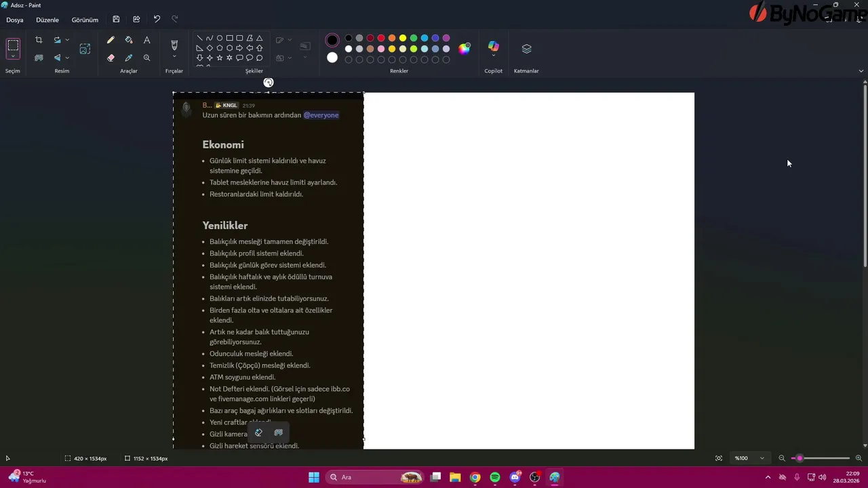Click the background removal icon

[39, 58]
